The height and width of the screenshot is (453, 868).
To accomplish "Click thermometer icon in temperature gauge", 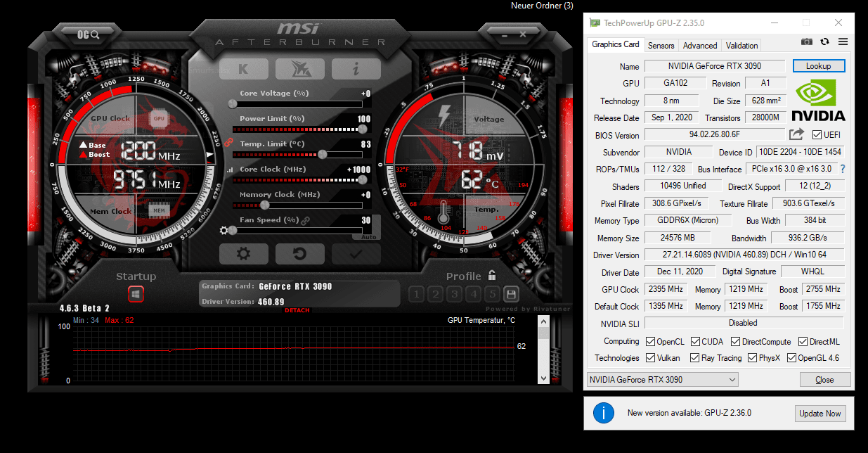I will 443,212.
